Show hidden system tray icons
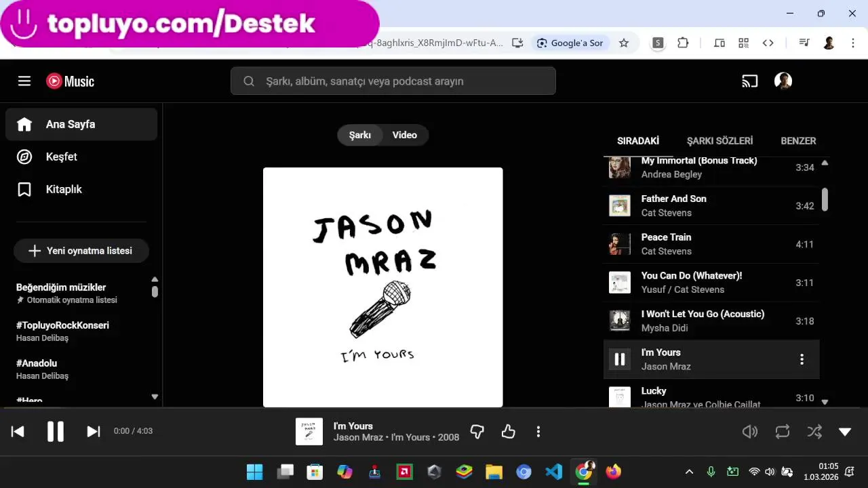Viewport: 868px width, 488px height. point(689,472)
